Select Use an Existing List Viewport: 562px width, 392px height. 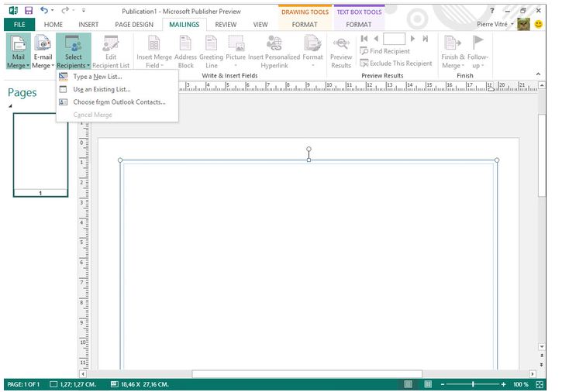102,89
